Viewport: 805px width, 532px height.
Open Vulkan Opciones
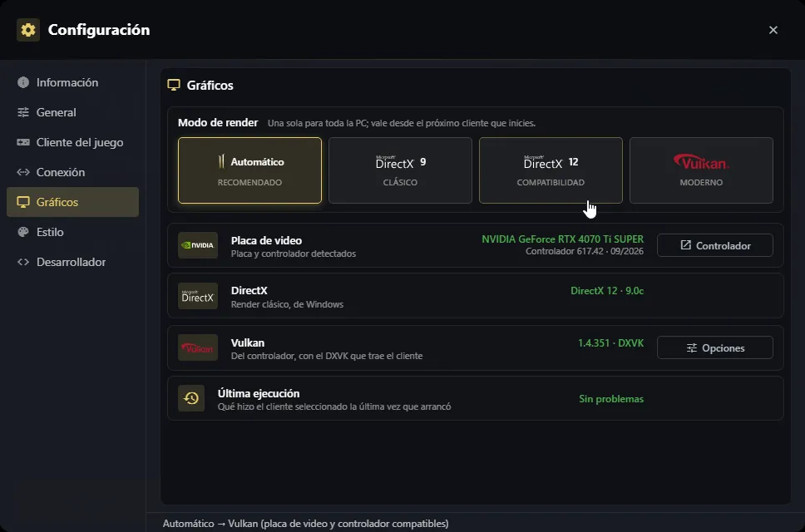click(x=714, y=347)
